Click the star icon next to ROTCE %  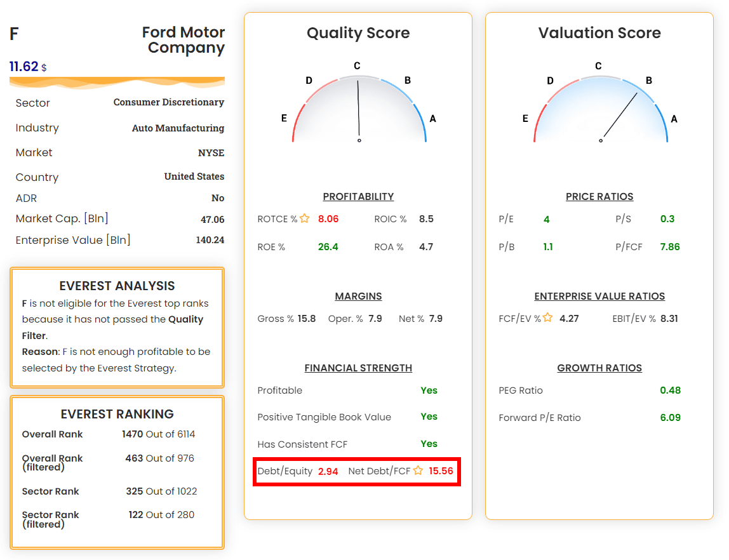pyautogui.click(x=305, y=218)
